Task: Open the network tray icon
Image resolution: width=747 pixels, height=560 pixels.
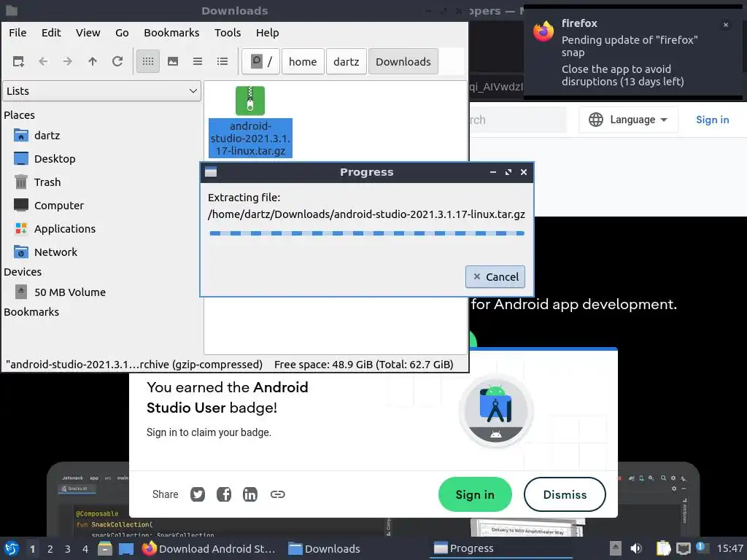Action: [x=683, y=548]
